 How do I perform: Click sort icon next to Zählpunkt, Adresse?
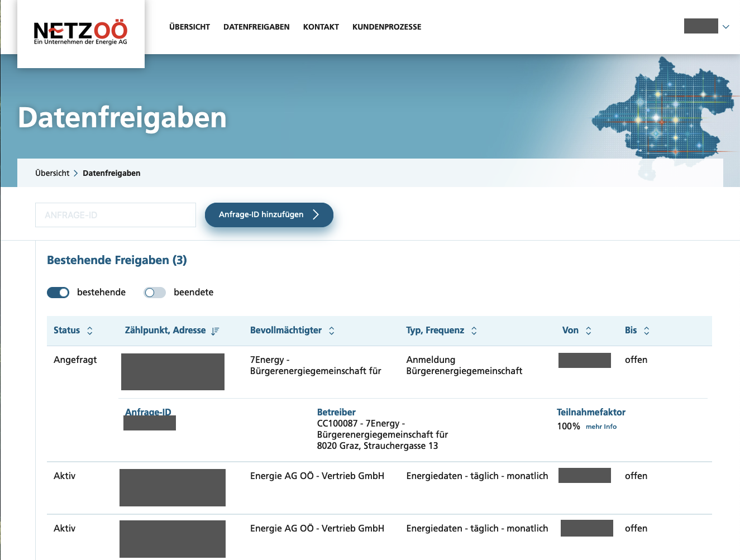click(x=215, y=331)
